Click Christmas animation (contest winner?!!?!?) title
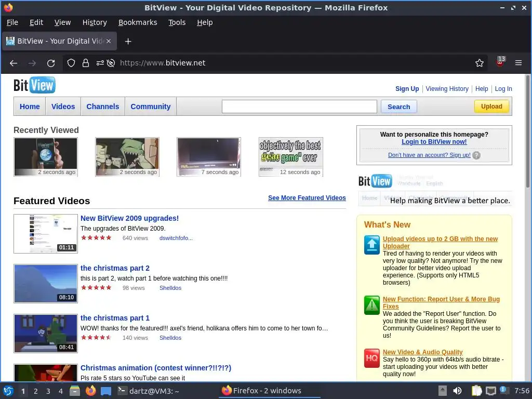The height and width of the screenshot is (399, 532). point(156,368)
